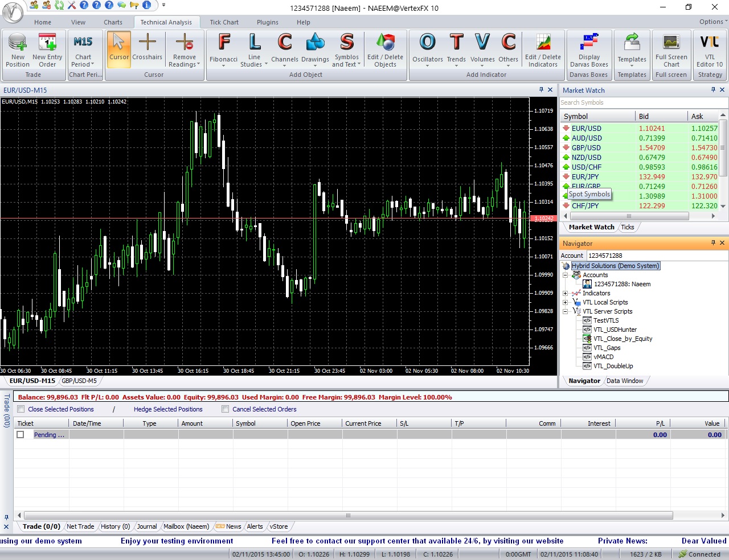Close the Navigator panel

tap(722, 243)
